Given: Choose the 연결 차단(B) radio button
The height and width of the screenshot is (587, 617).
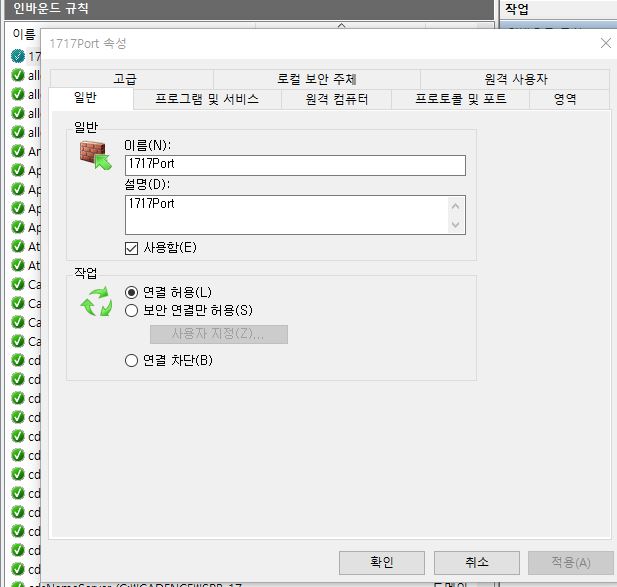Looking at the screenshot, I should [x=131, y=361].
